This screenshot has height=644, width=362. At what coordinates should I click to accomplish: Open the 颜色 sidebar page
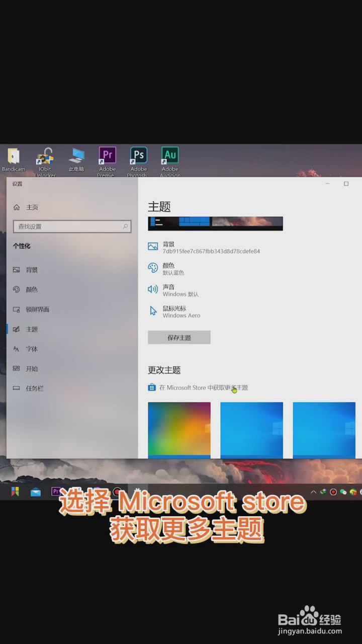(26, 289)
